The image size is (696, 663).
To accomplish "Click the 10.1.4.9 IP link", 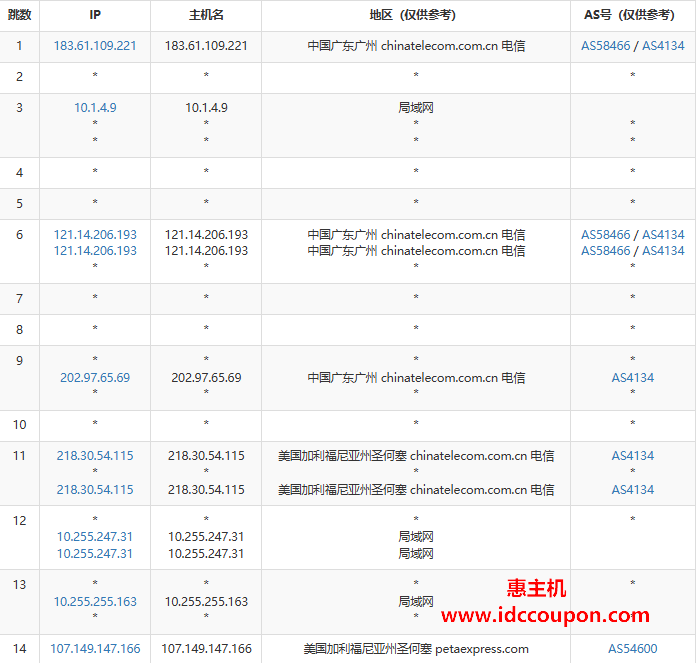I will [95, 108].
